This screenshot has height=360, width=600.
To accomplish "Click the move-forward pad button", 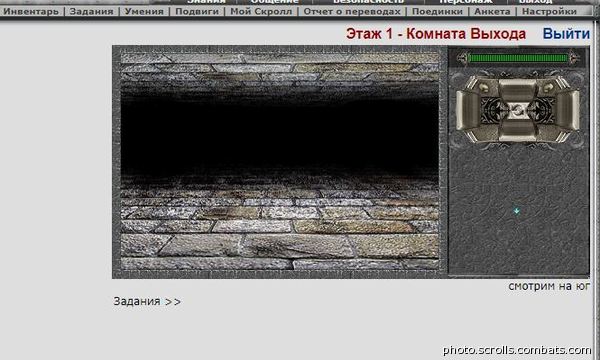I will (517, 90).
